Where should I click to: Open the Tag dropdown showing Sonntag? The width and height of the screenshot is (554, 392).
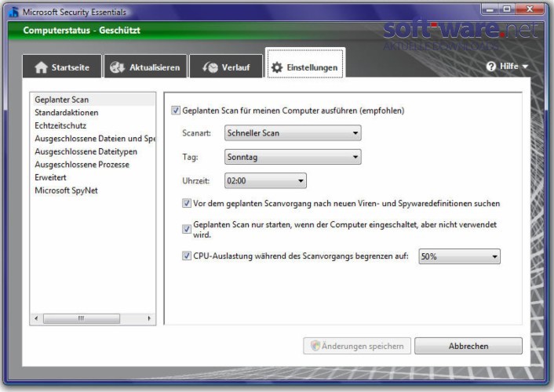[293, 157]
